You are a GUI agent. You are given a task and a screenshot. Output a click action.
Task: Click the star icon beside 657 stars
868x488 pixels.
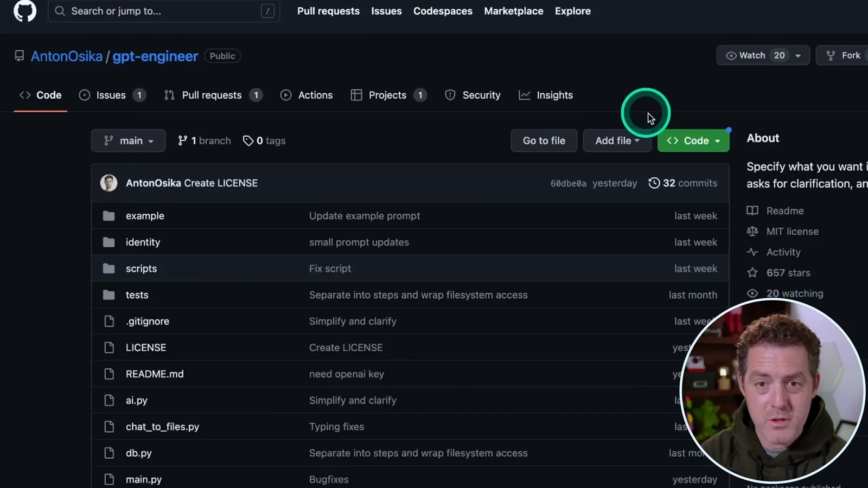[x=752, y=273]
